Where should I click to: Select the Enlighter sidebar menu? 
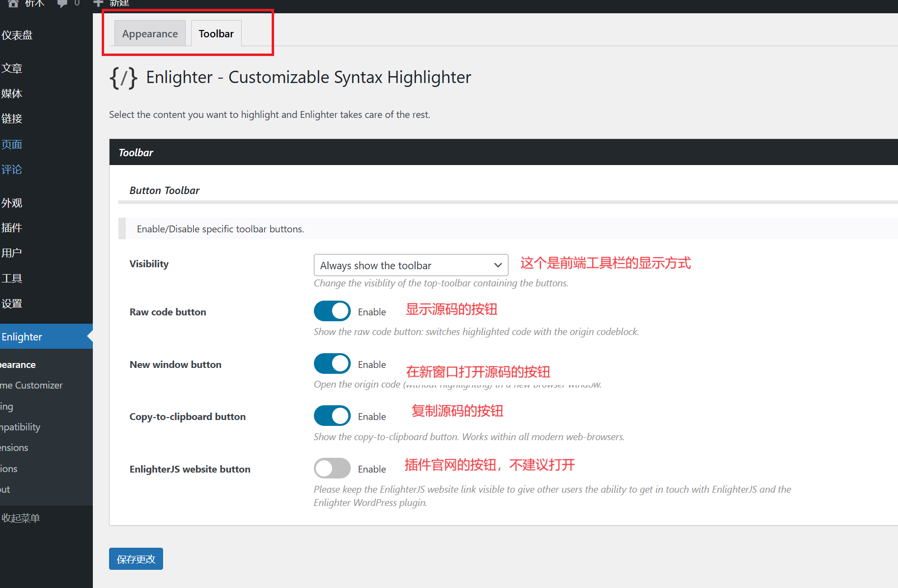point(46,336)
